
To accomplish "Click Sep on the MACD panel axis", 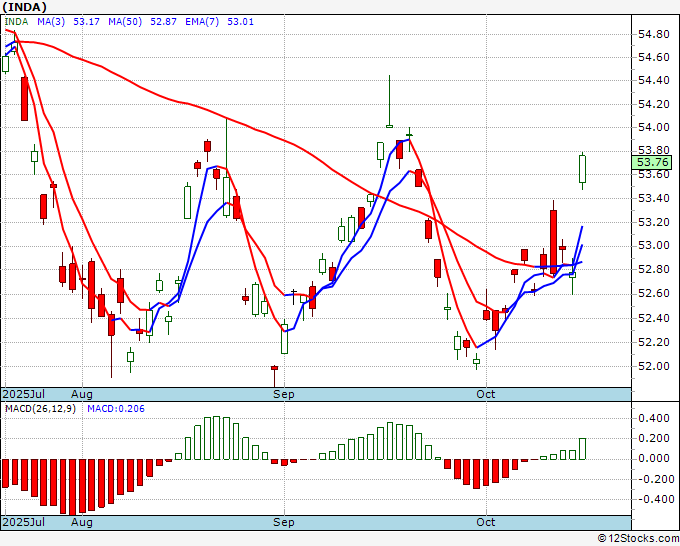I will click(284, 522).
